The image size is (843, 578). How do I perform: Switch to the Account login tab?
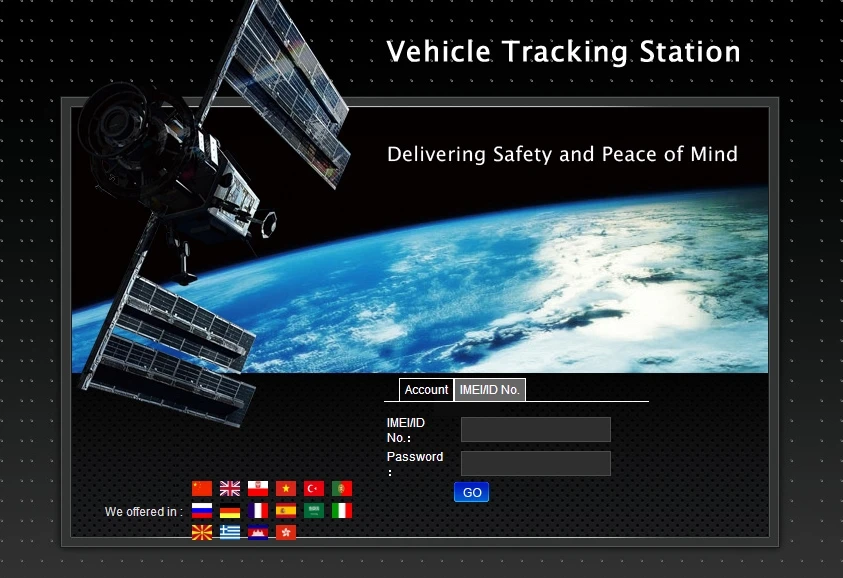point(426,390)
